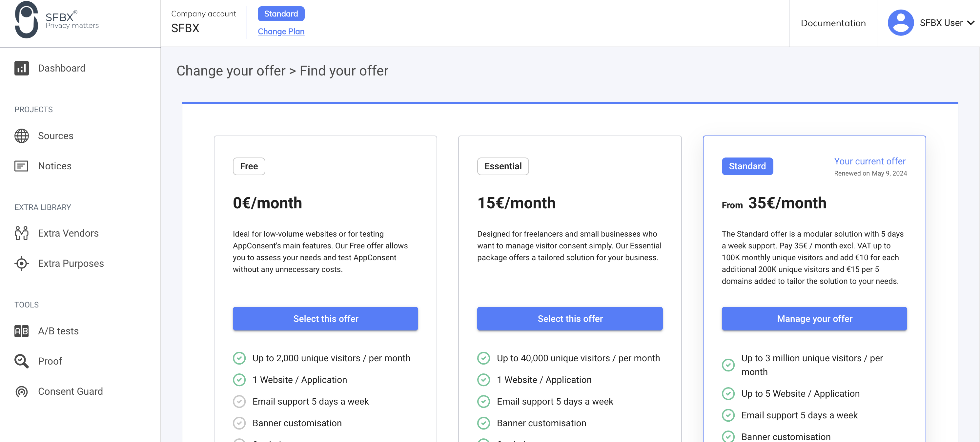Open Consent Guard fingerprint icon

(x=22, y=391)
